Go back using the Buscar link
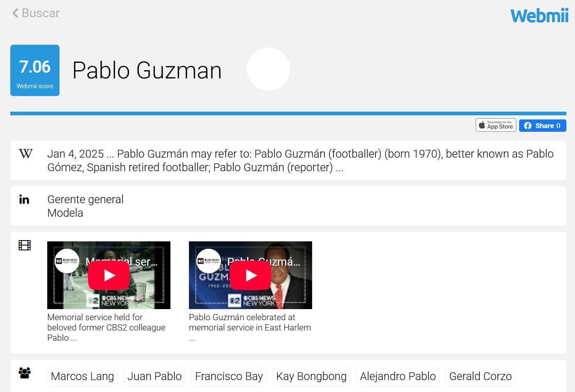This screenshot has height=392, width=575. click(x=36, y=13)
